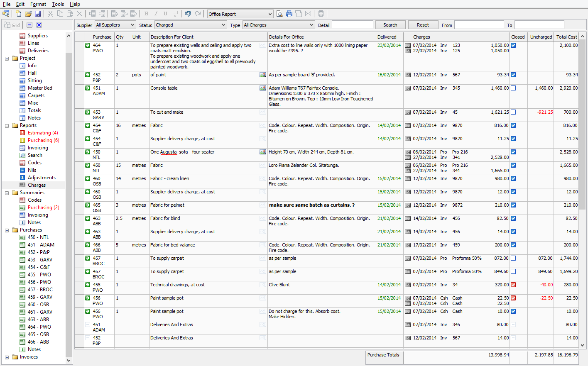This screenshot has height=366, width=588.
Task: Select the Master Bed project room
Action: click(40, 88)
